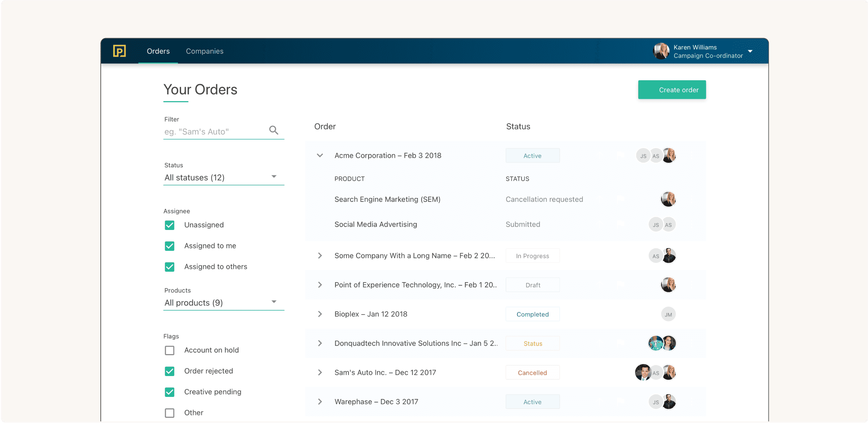Click the AS badge on Sam's Auto Inc. row
The image size is (868, 423).
pos(656,372)
